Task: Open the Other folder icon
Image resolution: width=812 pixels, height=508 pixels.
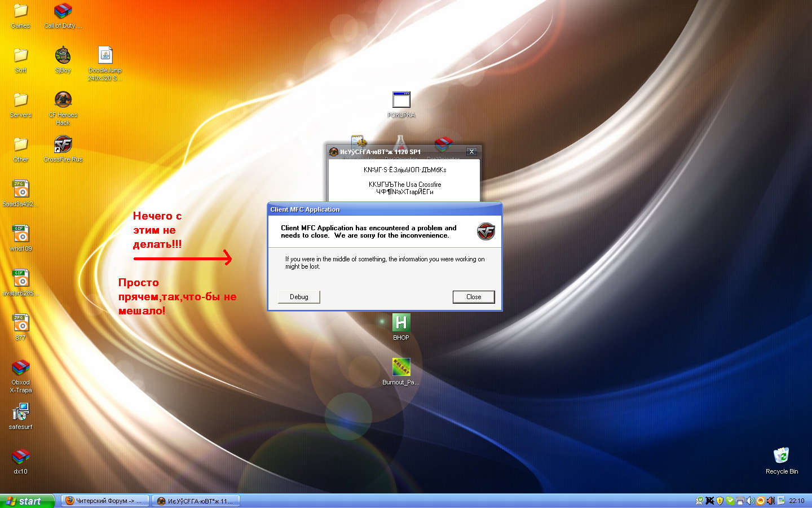Action: pos(20,150)
